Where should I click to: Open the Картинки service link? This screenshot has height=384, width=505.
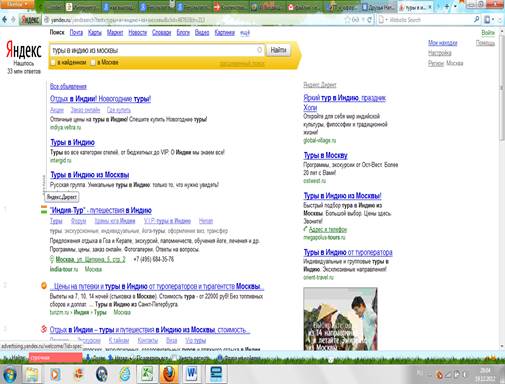point(225,33)
